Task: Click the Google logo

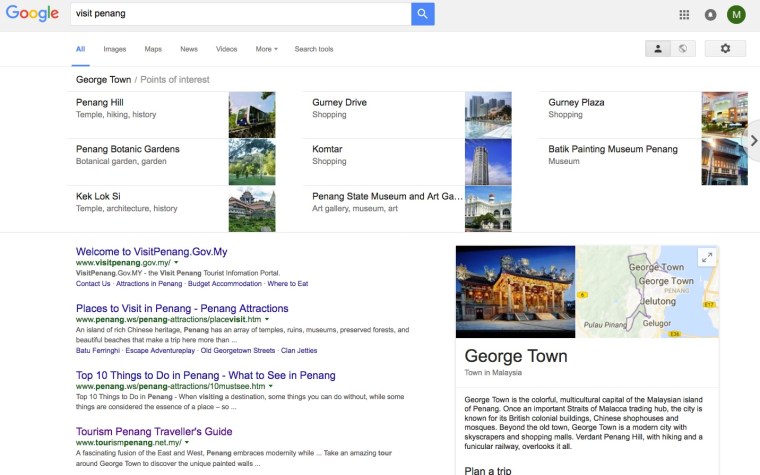Action: [x=32, y=14]
